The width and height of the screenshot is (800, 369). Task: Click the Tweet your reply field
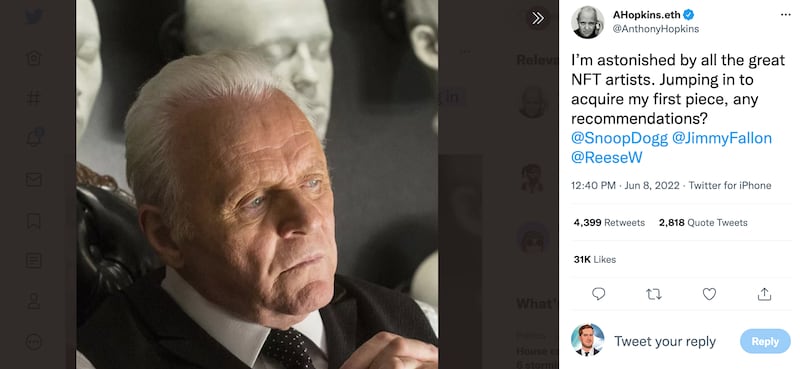[x=665, y=341]
